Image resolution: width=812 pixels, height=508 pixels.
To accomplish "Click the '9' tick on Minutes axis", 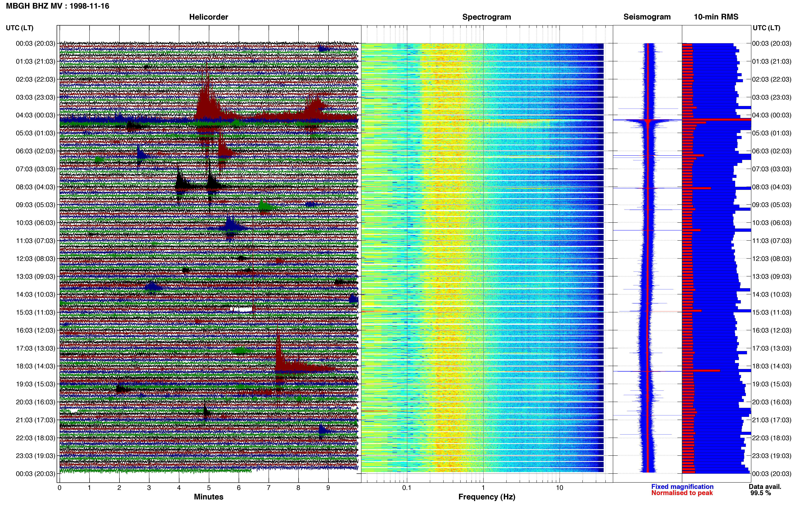I will pyautogui.click(x=328, y=488).
